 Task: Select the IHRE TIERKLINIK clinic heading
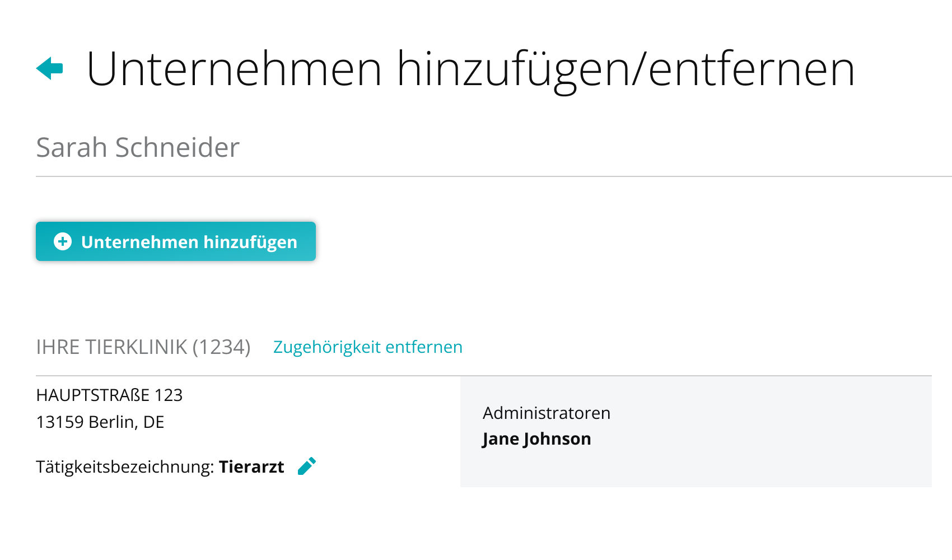pyautogui.click(x=111, y=347)
